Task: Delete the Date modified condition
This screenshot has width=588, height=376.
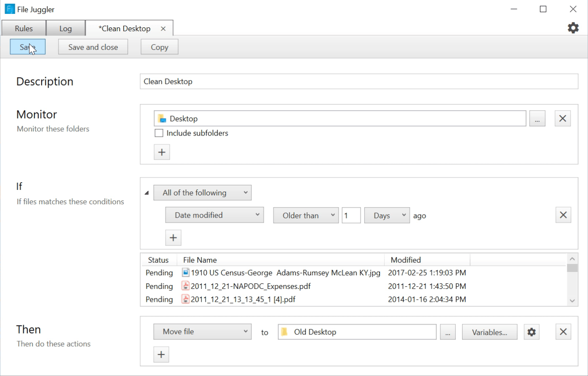Action: click(x=564, y=215)
